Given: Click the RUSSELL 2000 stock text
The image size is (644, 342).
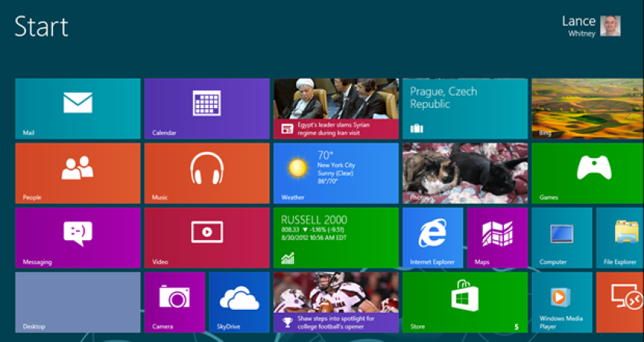Looking at the screenshot, I should click(314, 219).
